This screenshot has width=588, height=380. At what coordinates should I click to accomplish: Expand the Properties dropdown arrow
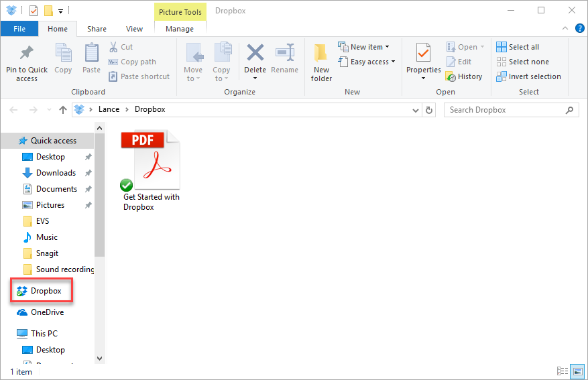[x=423, y=78]
